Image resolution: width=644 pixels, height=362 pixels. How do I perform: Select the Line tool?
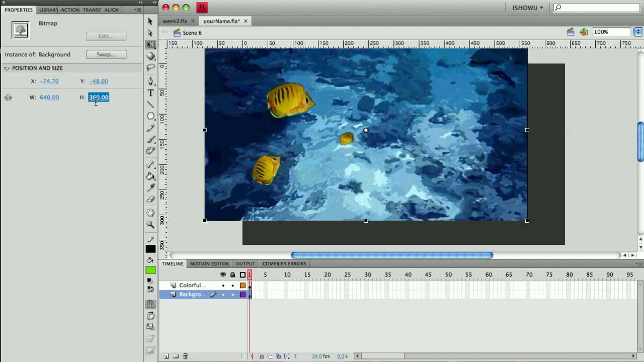coord(150,105)
